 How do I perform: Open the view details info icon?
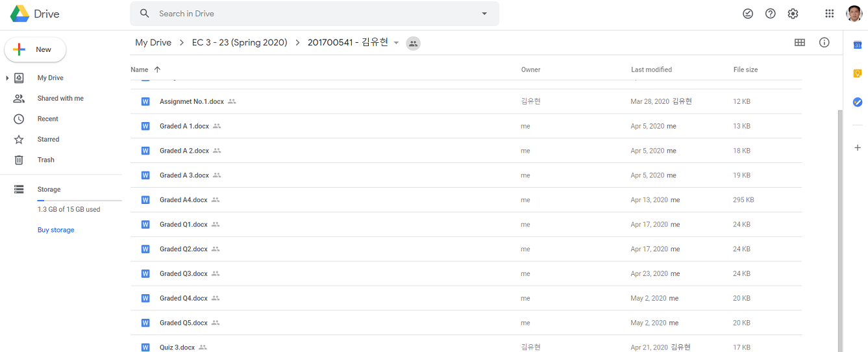(825, 43)
